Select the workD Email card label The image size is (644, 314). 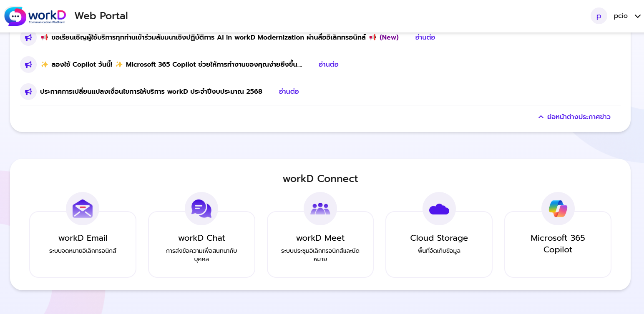point(83,238)
